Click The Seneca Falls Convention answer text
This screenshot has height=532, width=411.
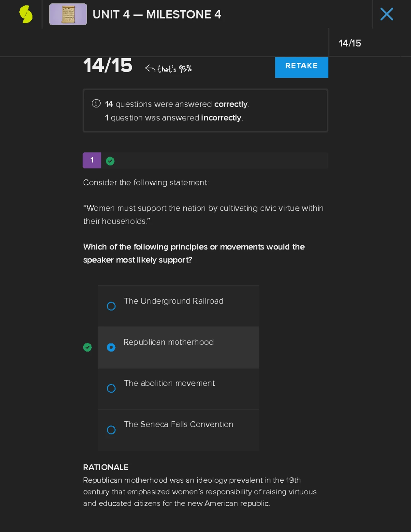click(178, 424)
